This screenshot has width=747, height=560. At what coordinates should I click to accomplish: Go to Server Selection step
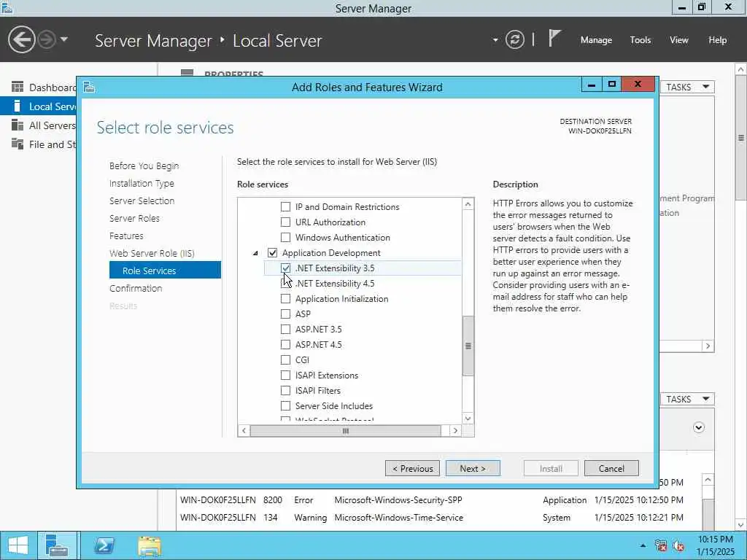pos(142,201)
